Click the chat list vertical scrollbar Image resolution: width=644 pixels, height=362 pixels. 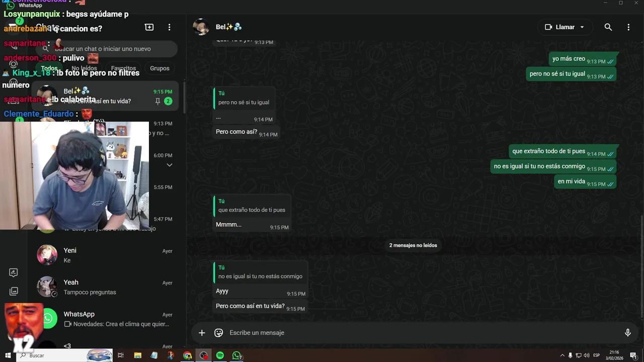184,98
